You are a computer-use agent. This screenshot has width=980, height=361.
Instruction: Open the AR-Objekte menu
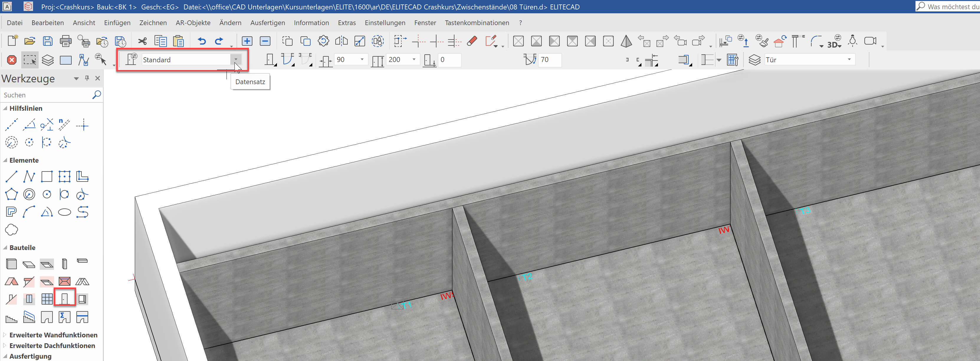193,23
